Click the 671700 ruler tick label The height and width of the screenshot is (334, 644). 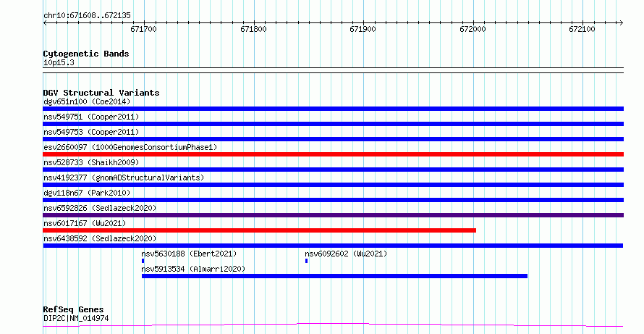[143, 29]
